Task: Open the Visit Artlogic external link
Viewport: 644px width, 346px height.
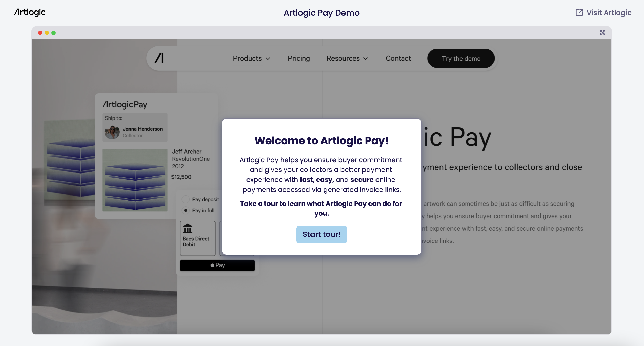Action: pyautogui.click(x=604, y=13)
